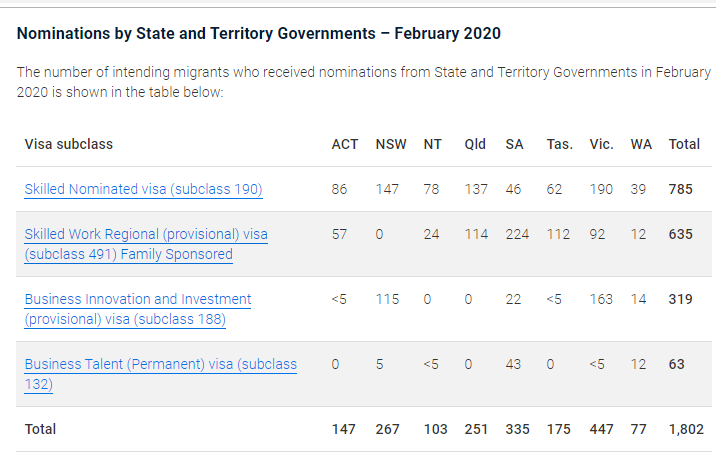Click the Nominations by State and Territory Governments heading
Screen dimensions: 716x465
(258, 33)
